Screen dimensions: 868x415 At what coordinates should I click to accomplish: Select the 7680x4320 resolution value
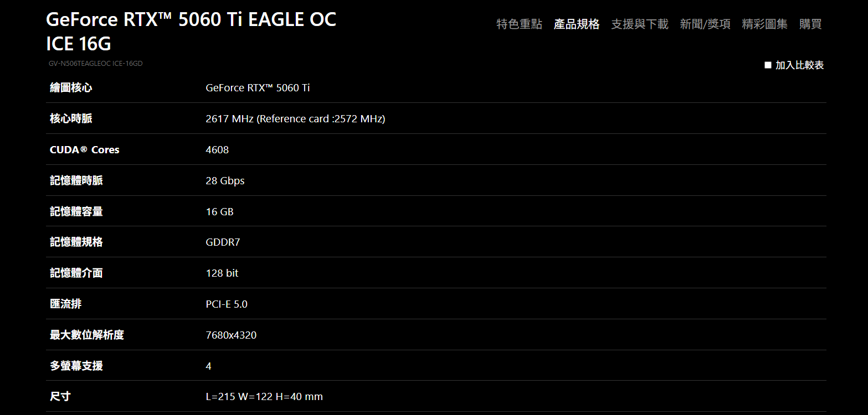coord(231,335)
